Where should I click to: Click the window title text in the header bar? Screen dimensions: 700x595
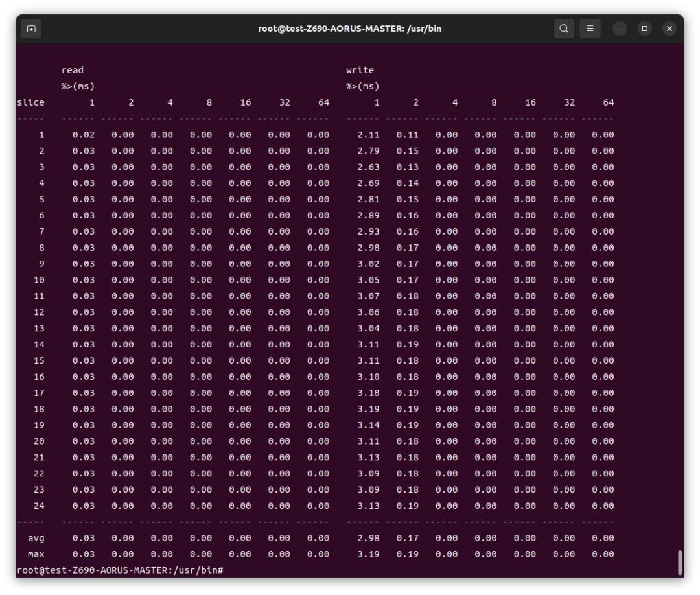(x=350, y=29)
